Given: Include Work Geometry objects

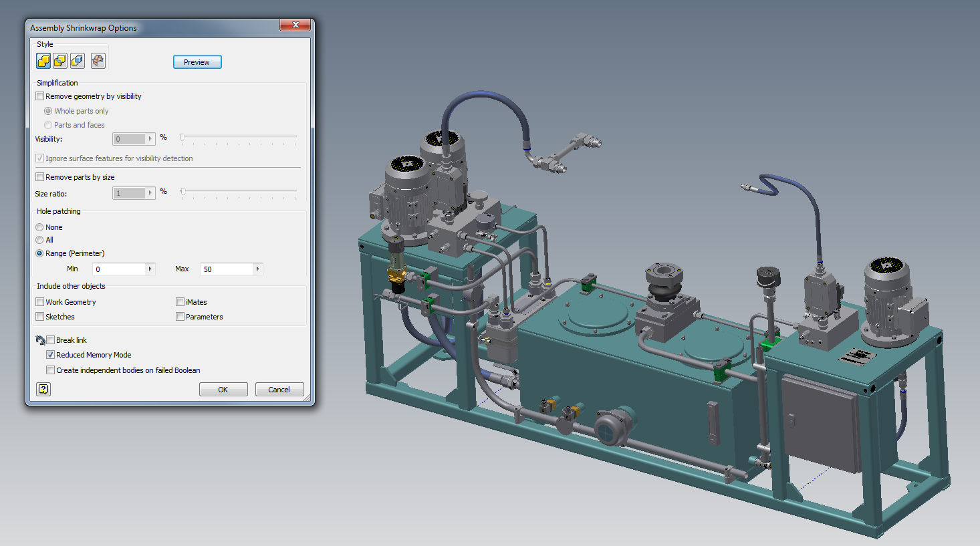Looking at the screenshot, I should [x=40, y=302].
